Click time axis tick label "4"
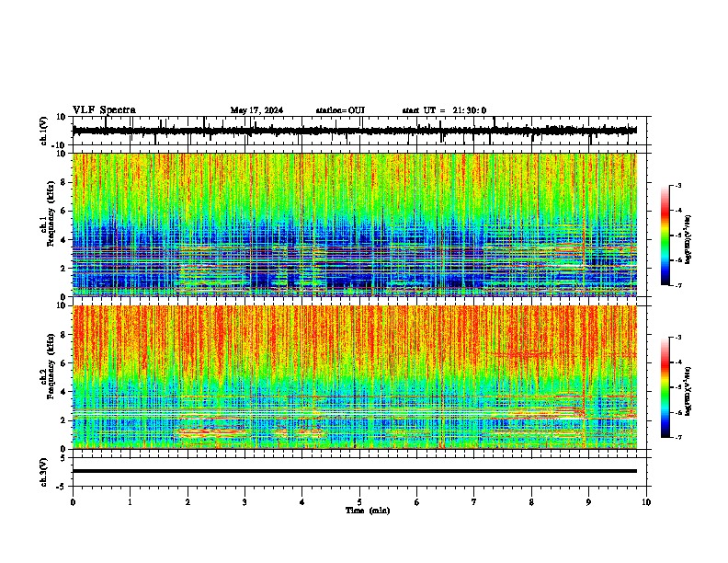 pos(302,502)
